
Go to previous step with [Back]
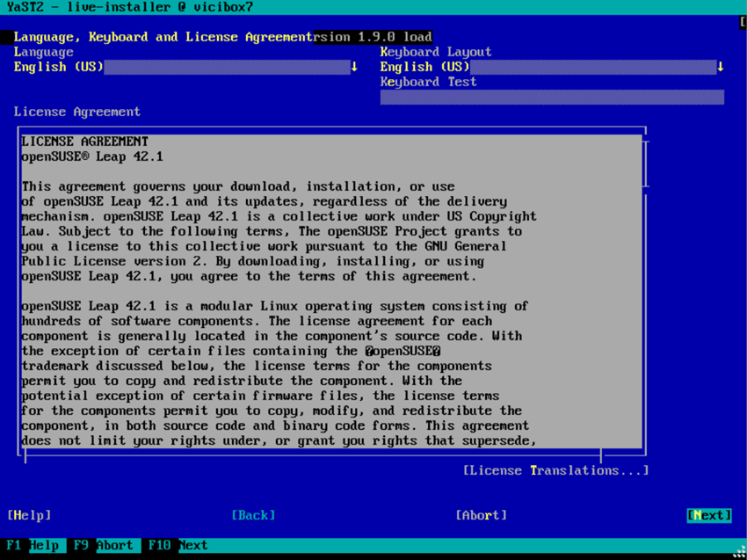[x=253, y=515]
